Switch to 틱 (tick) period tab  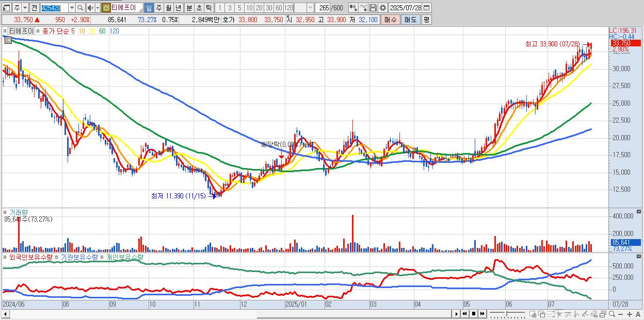[x=208, y=8]
